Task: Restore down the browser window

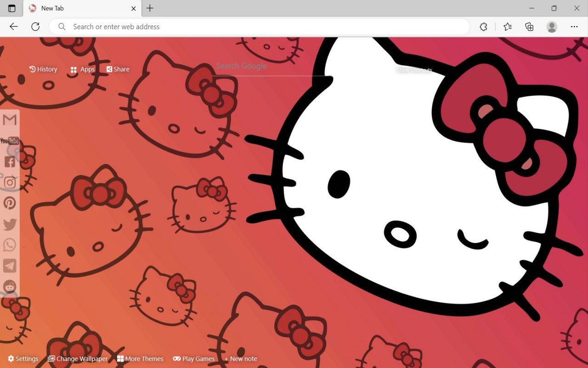Action: coord(554,8)
